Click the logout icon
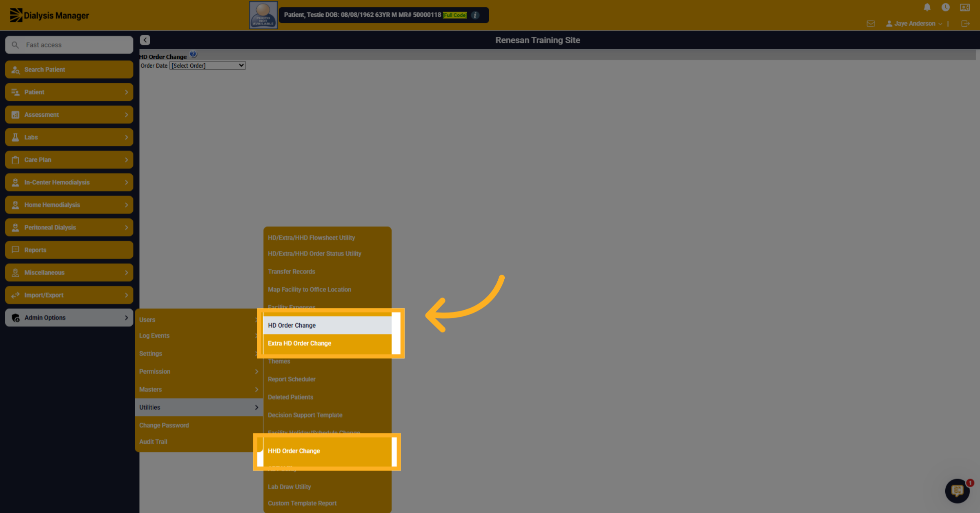This screenshot has height=513, width=980. tap(965, 24)
